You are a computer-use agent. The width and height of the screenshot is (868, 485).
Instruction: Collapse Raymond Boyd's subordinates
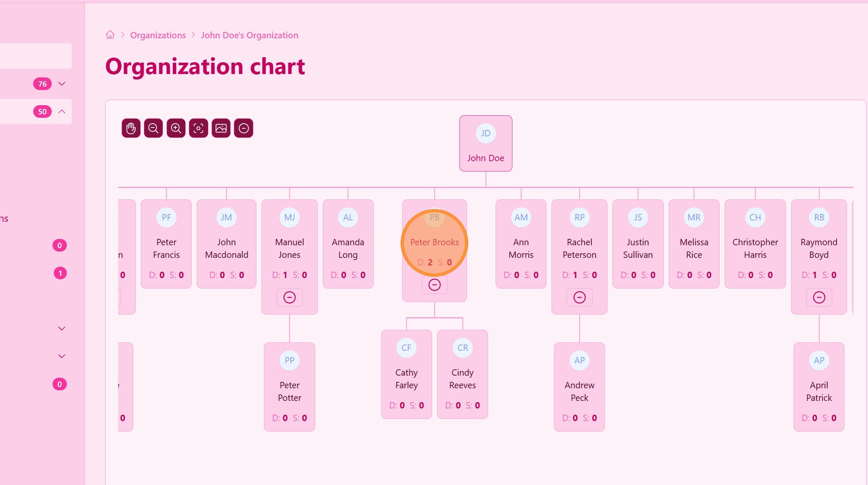(819, 297)
